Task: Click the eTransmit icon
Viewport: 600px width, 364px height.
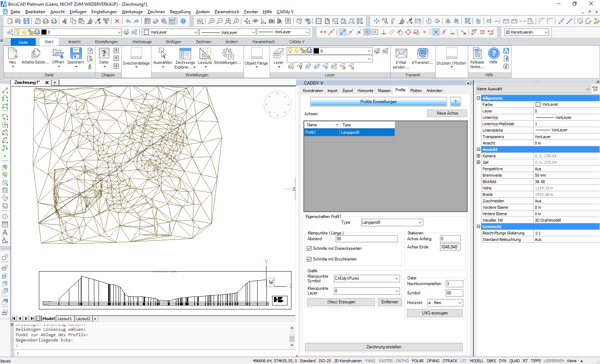Action: (422, 54)
